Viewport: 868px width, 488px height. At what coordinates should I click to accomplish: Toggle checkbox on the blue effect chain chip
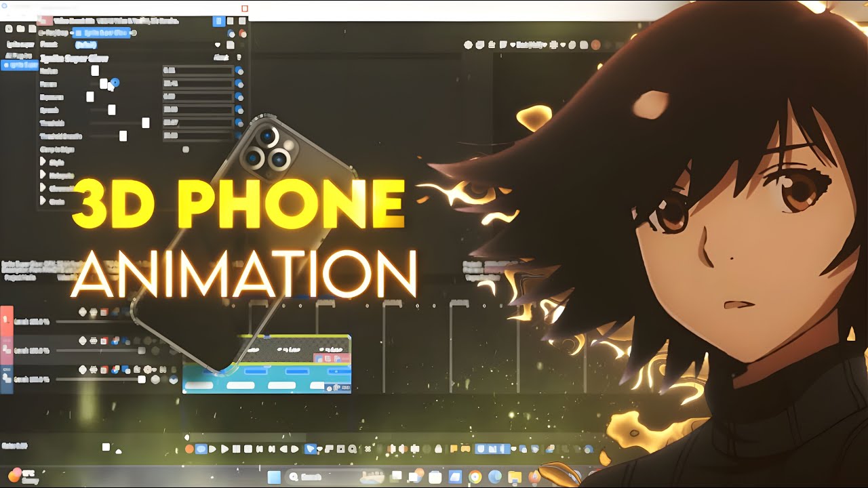tap(79, 33)
